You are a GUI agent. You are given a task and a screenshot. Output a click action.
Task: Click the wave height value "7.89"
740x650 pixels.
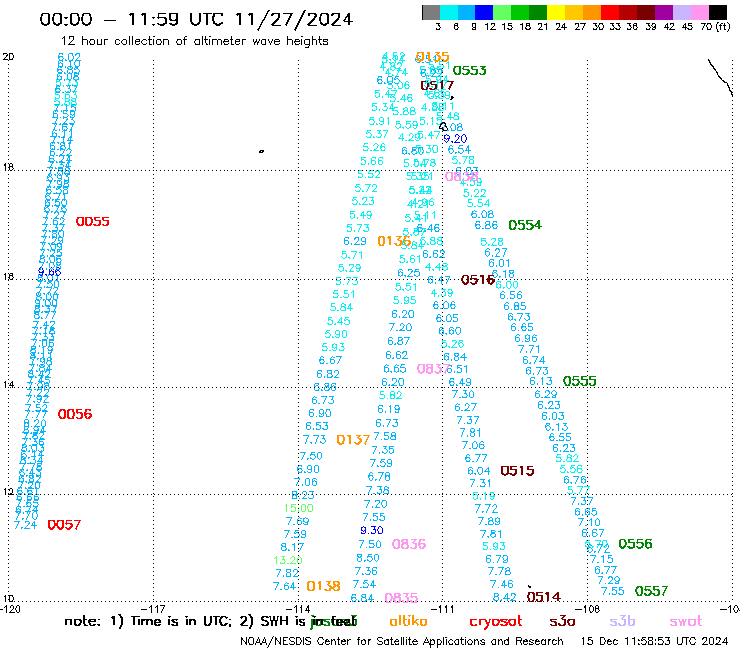489,522
